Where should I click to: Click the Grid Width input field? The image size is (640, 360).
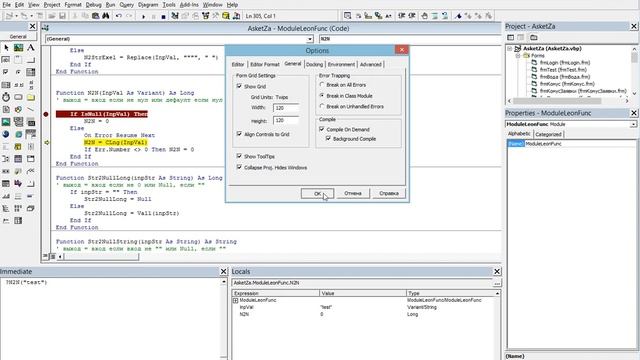pos(286,108)
